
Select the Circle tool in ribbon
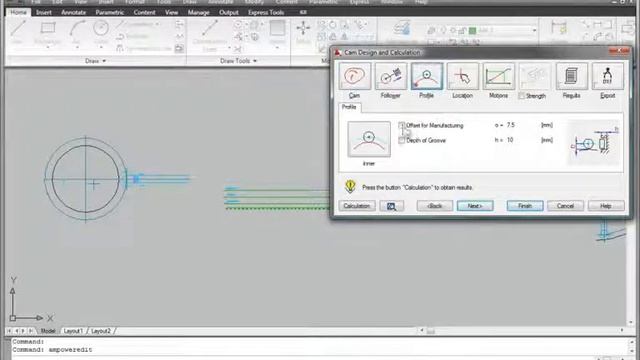pos(100,32)
